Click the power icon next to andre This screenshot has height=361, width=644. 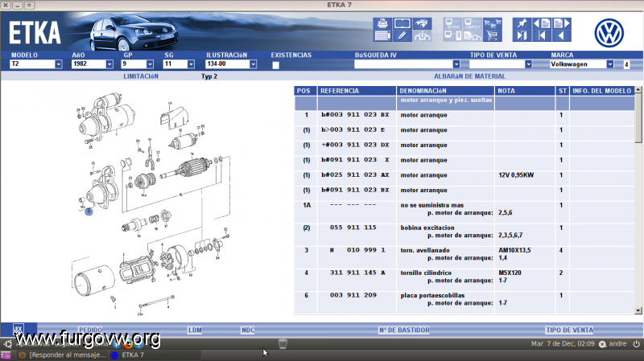[x=636, y=344]
